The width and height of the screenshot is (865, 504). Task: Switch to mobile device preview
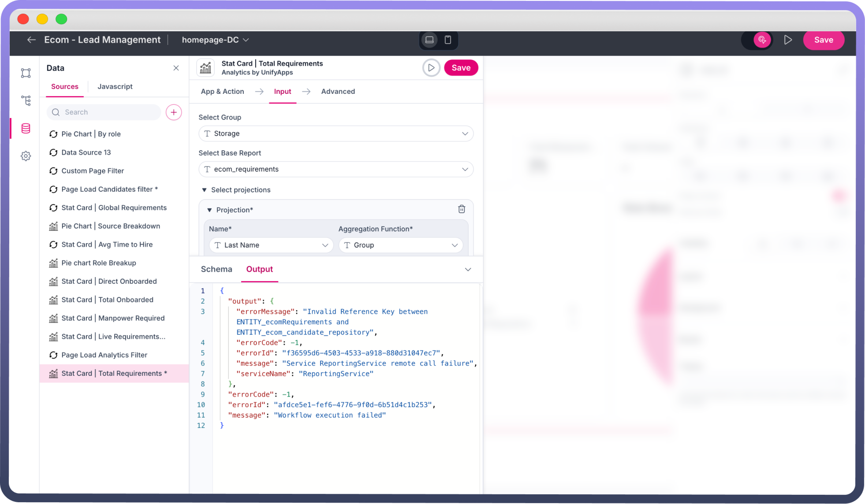coord(448,40)
